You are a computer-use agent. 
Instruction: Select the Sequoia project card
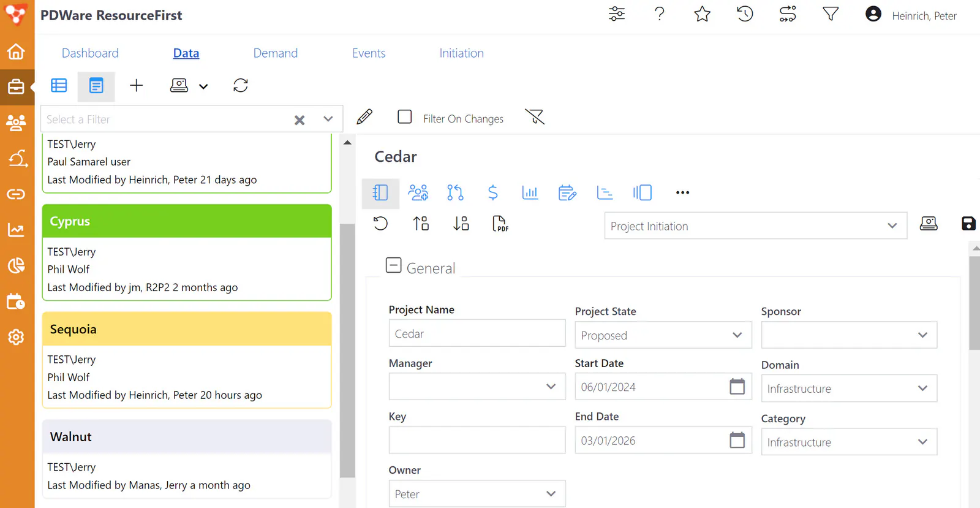point(187,360)
